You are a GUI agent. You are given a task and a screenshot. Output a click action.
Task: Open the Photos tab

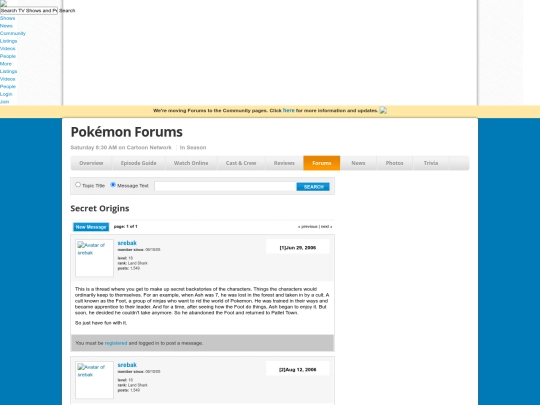(x=394, y=163)
